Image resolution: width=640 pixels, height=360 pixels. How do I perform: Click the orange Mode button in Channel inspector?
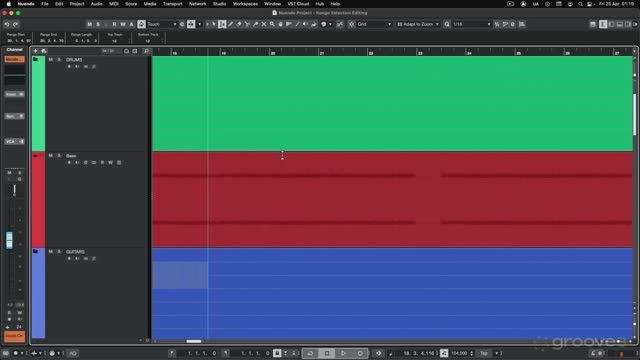(x=14, y=59)
